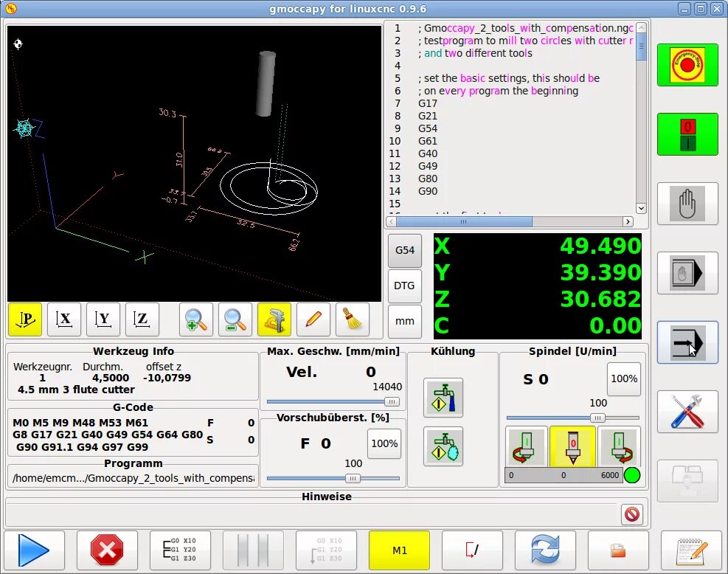This screenshot has height=574, width=728.
Task: Click the X axis DRO value
Action: coord(600,246)
